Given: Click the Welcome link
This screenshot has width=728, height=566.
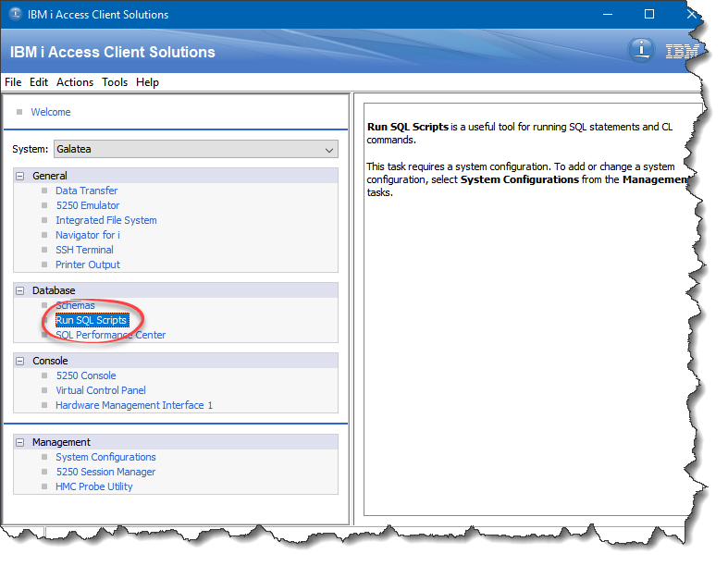Looking at the screenshot, I should pos(51,112).
